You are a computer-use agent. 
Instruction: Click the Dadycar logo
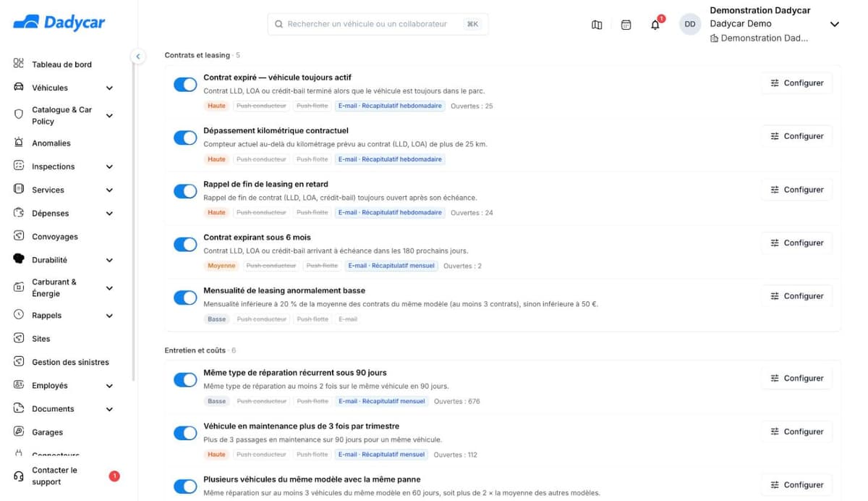pos(59,22)
